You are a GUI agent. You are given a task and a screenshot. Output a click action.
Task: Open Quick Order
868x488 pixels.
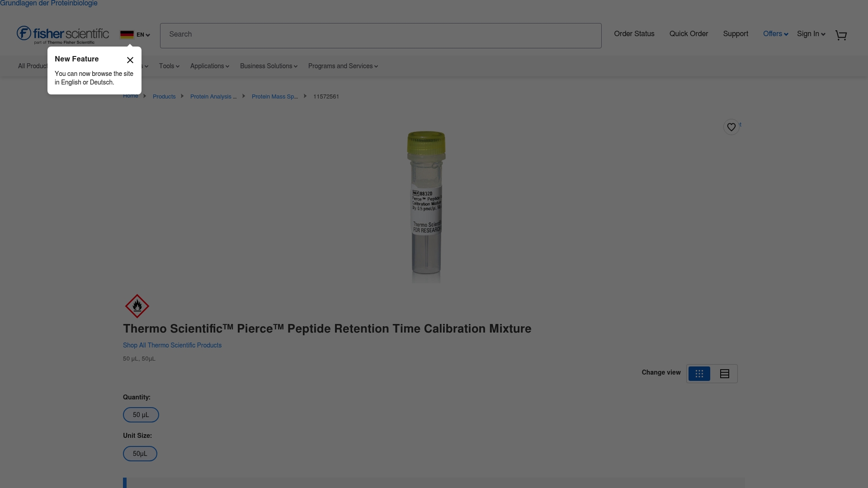tap(689, 34)
